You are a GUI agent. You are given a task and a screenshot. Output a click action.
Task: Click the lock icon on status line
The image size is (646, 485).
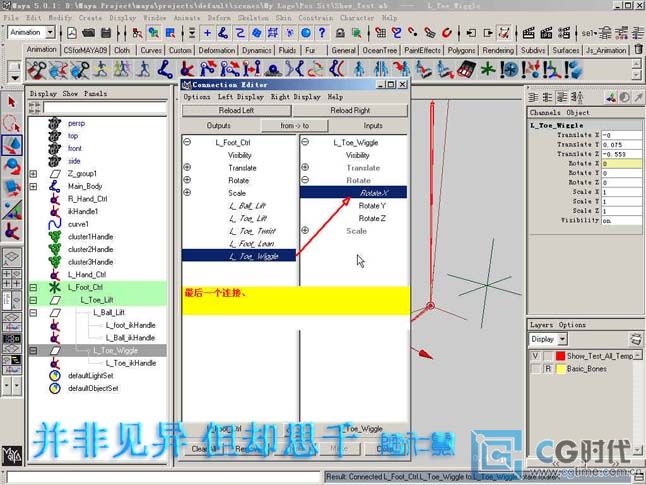[340, 33]
